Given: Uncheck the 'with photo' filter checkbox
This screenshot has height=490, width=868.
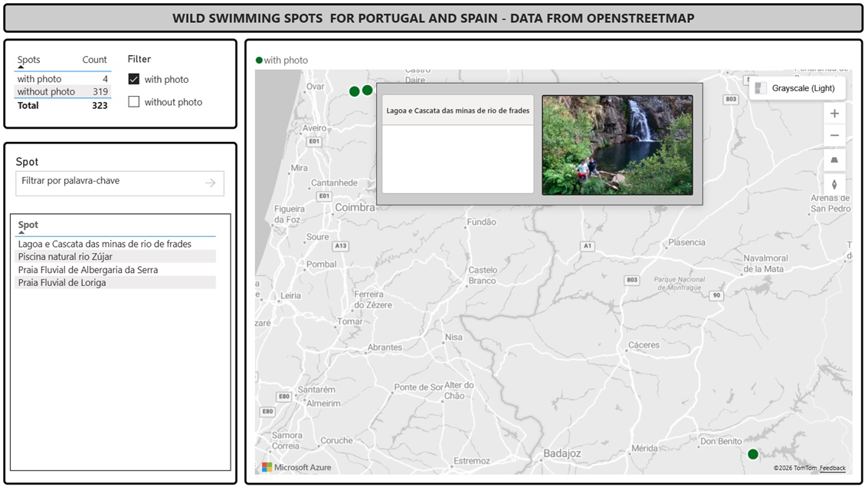Looking at the screenshot, I should point(133,79).
